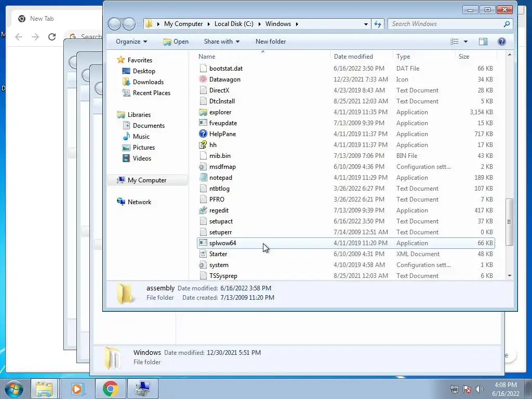Select the HelpPane application icon

click(x=203, y=134)
